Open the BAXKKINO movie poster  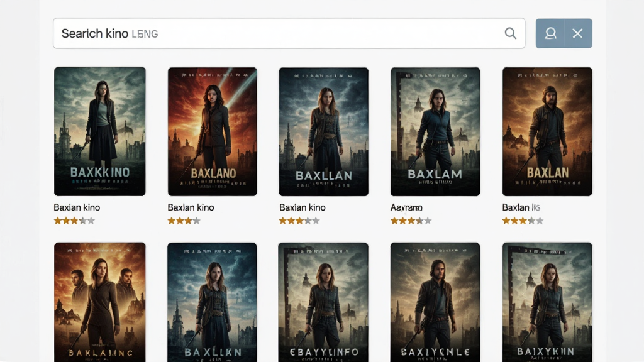point(100,131)
